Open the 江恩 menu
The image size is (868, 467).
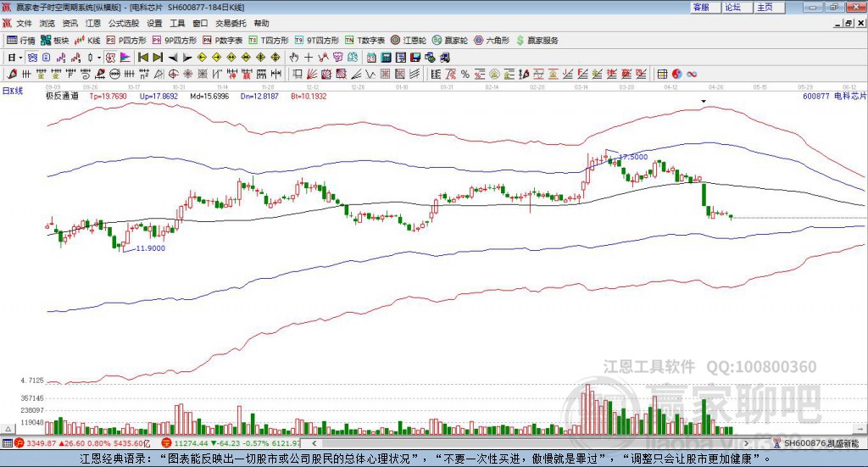[93, 23]
